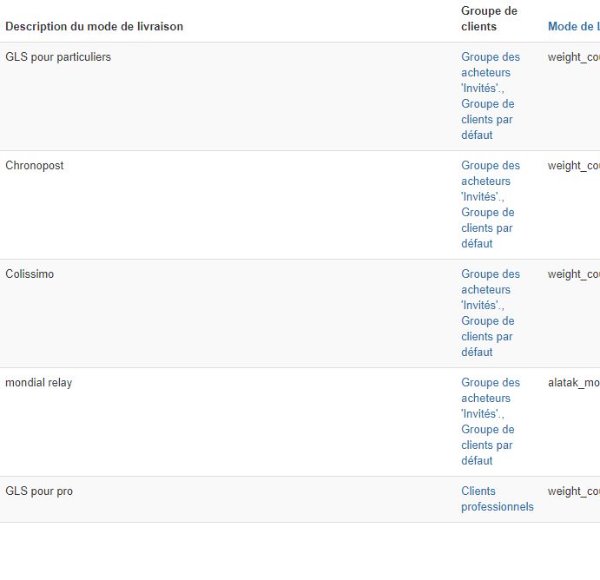Viewport: 600px width, 580px height.
Task: Open 'Groupe des acheteurs' link in mondial relay row
Action: coord(490,390)
